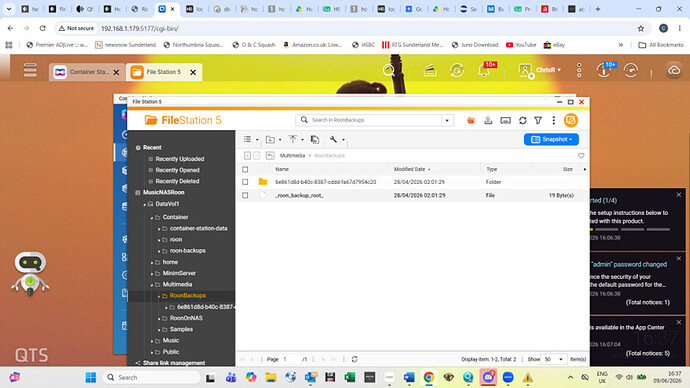This screenshot has width=690, height=388.
Task: Open Windows Start button on taskbar
Action: coord(91,377)
